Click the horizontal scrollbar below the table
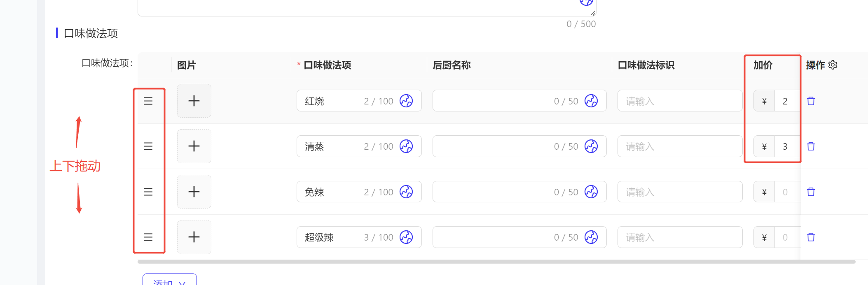Screen dimensions: 868x285 pos(496,262)
